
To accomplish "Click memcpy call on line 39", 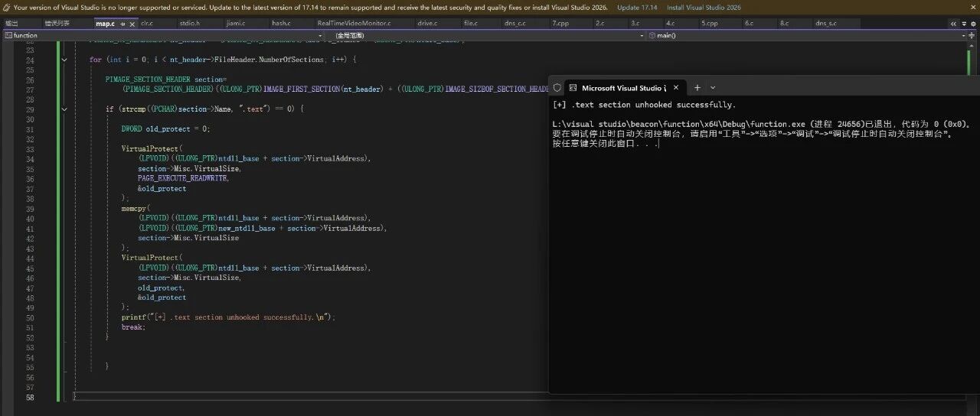I will 135,208.
